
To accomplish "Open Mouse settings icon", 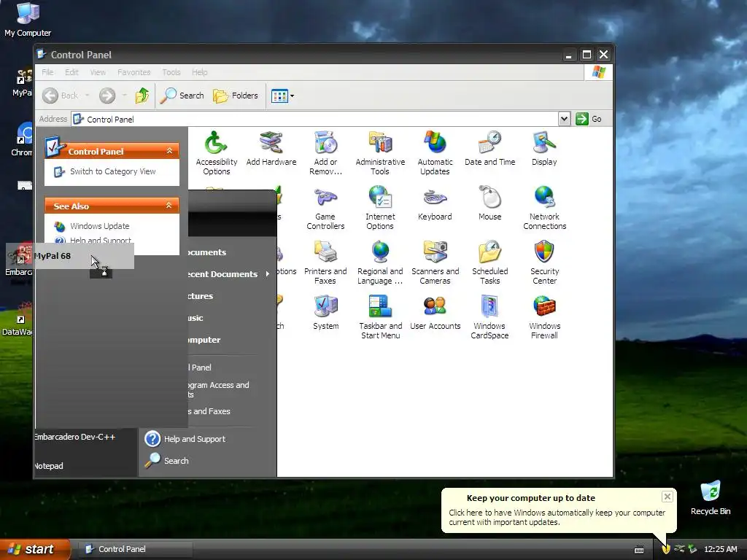I will click(489, 203).
